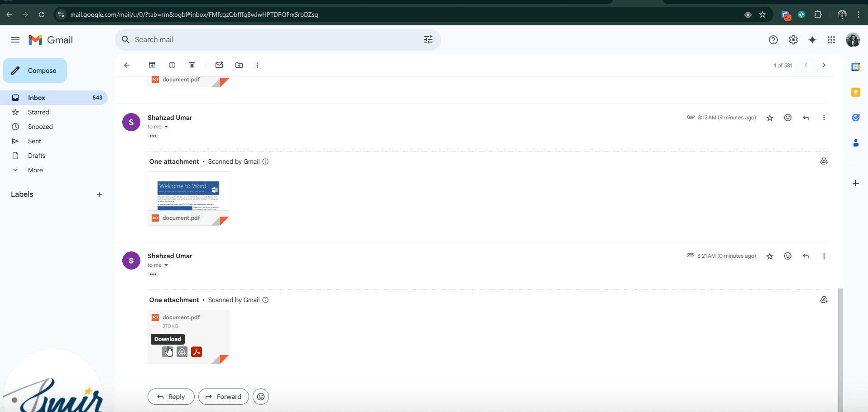Move conversation to a folder

[x=239, y=65]
